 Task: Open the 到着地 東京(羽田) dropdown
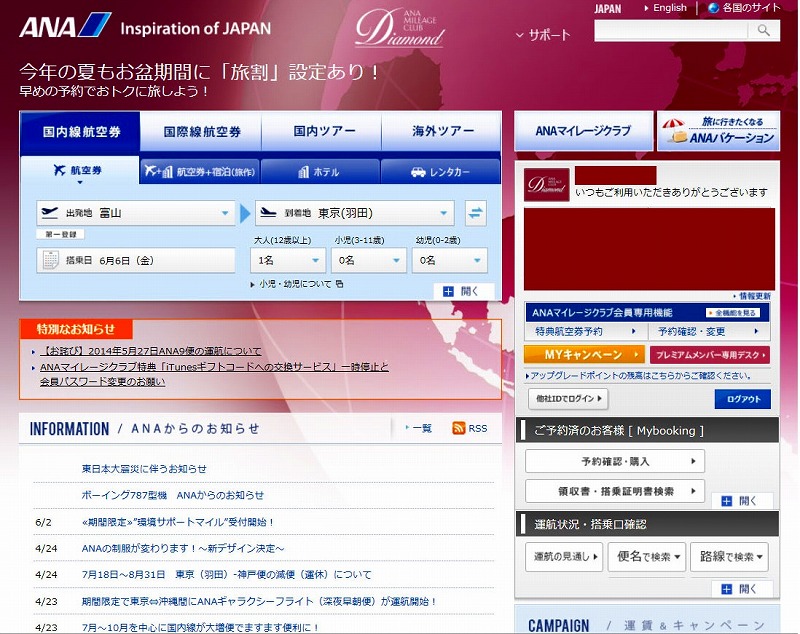(355, 213)
